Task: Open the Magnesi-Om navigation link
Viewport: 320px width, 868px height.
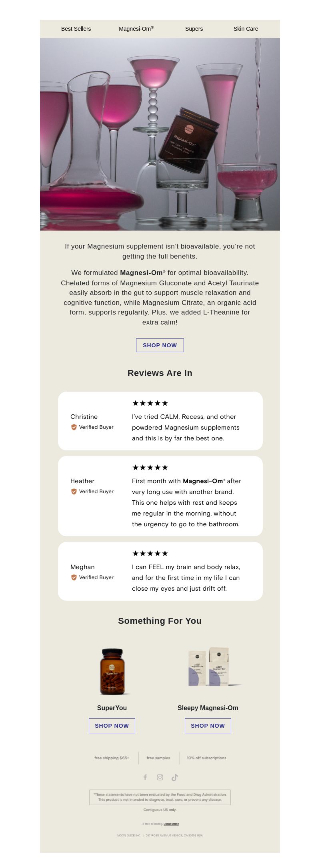Action: (x=136, y=29)
